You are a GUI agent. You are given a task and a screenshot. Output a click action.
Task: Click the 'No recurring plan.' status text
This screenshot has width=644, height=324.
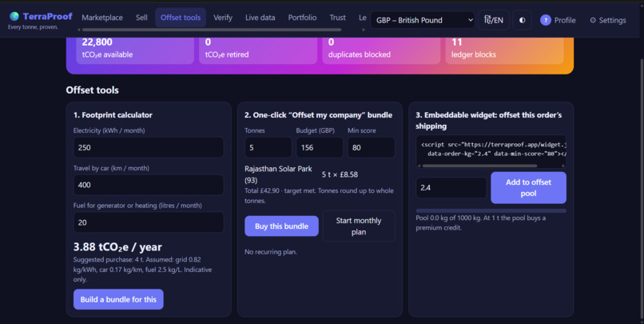[x=271, y=252]
